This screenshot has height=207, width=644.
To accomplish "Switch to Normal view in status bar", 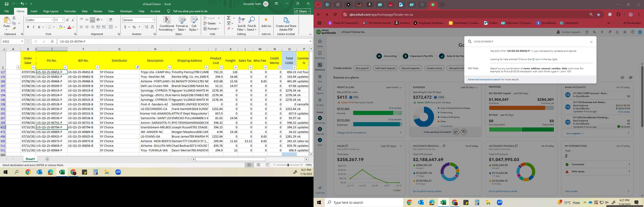I will click(x=249, y=165).
